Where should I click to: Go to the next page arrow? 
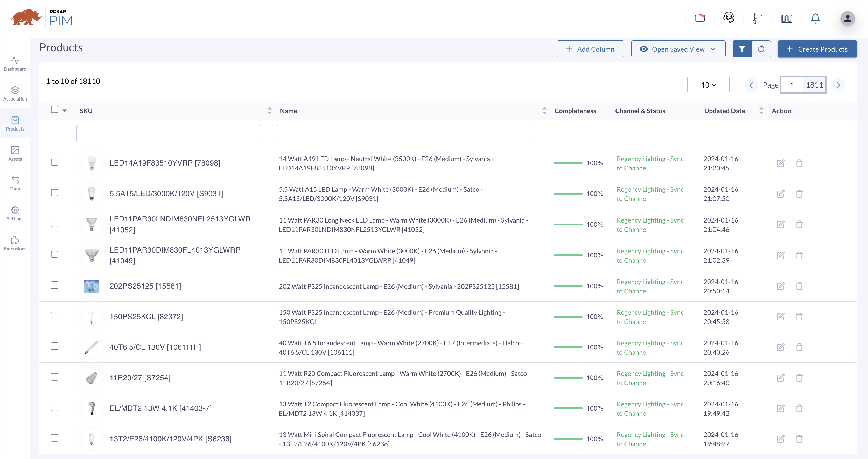[x=838, y=85]
